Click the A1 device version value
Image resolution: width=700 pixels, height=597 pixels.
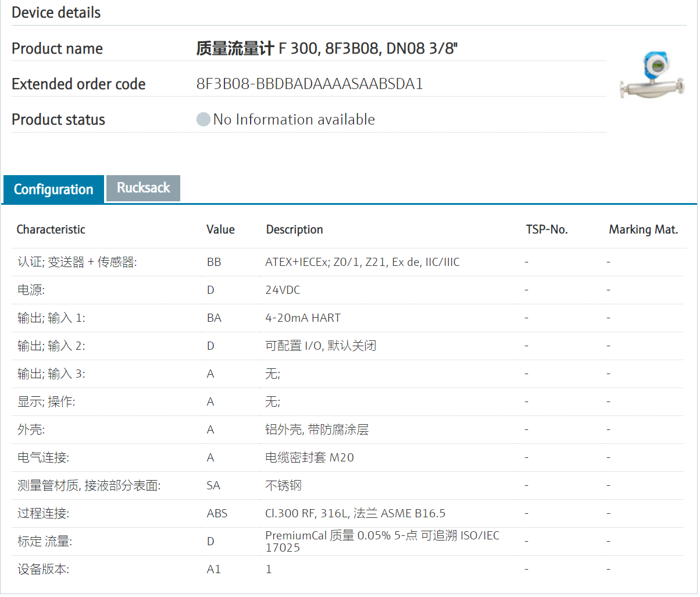213,570
